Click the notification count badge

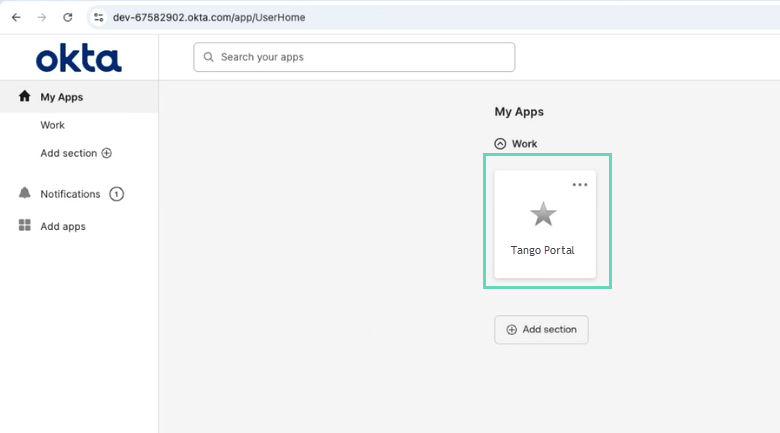click(x=116, y=194)
